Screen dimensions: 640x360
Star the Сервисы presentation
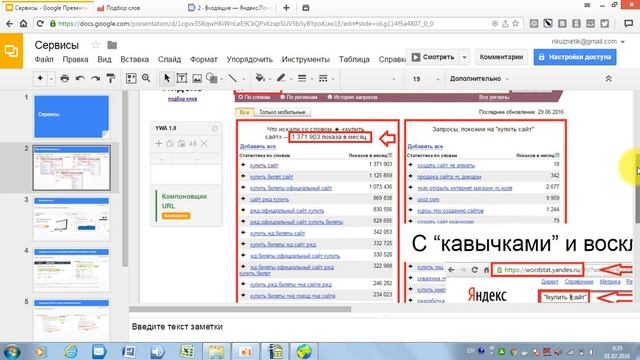96,44
